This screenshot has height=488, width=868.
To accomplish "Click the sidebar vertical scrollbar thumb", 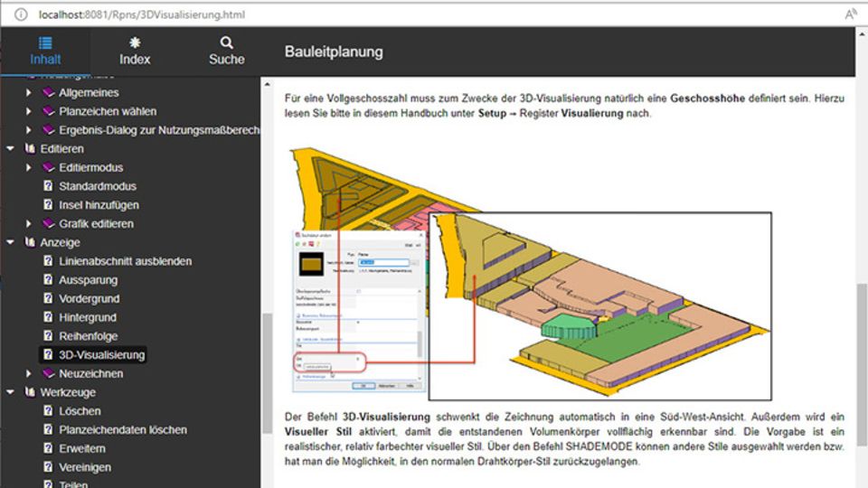I will tap(268, 373).
